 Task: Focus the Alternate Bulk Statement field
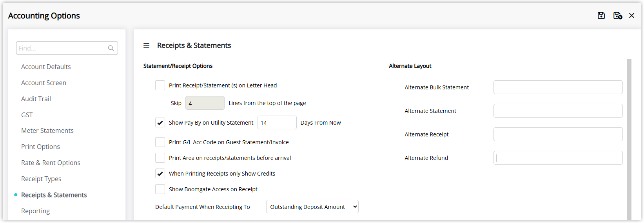pos(558,87)
